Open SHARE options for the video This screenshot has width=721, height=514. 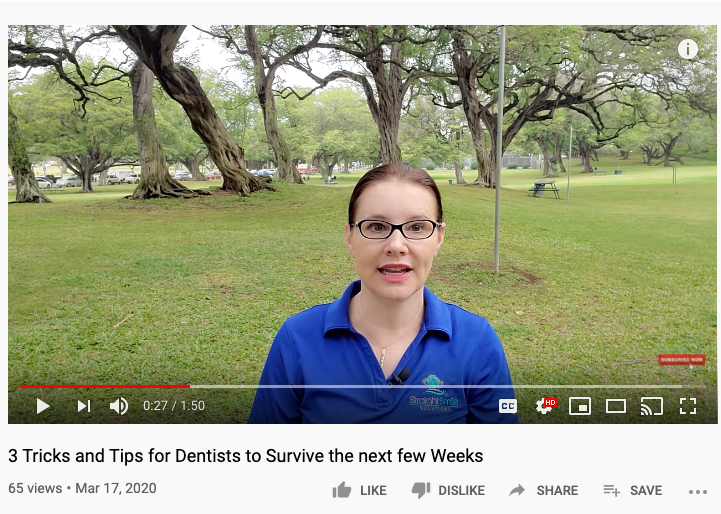[x=544, y=491]
